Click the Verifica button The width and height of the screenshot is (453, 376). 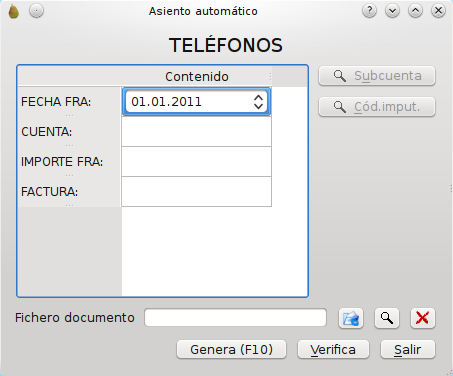(x=333, y=349)
